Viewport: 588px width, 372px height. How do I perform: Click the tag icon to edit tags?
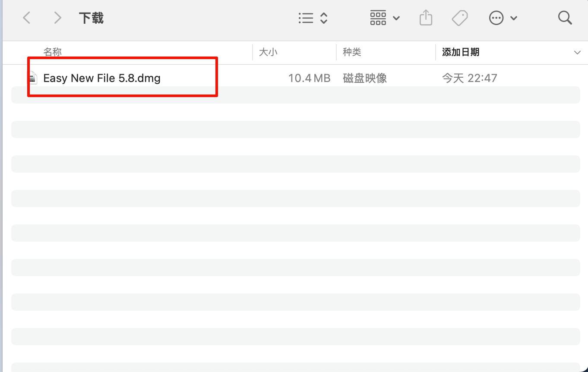460,18
